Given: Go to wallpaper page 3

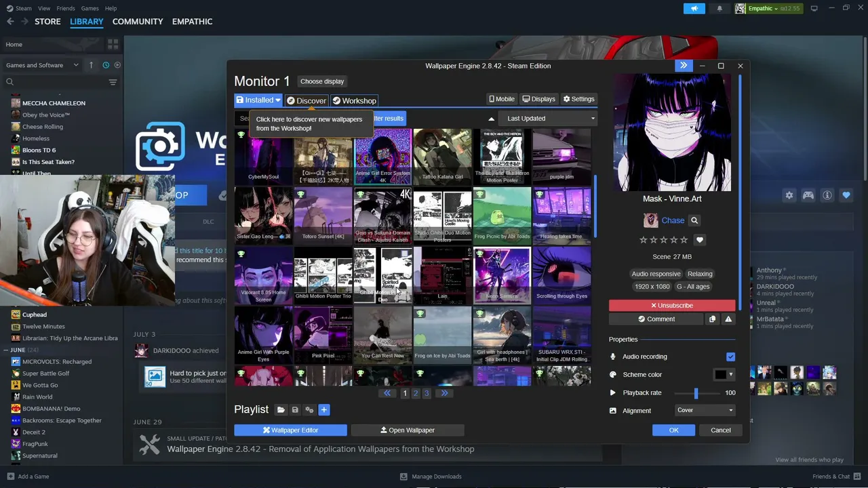Looking at the screenshot, I should click(x=427, y=393).
